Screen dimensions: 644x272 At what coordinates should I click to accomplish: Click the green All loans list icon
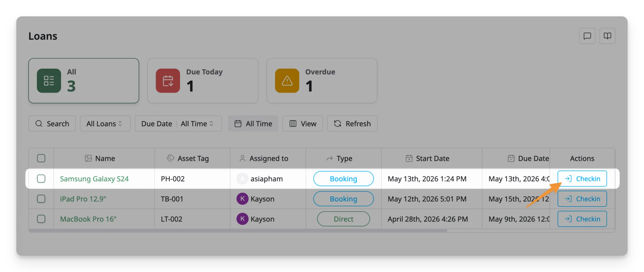pyautogui.click(x=49, y=81)
